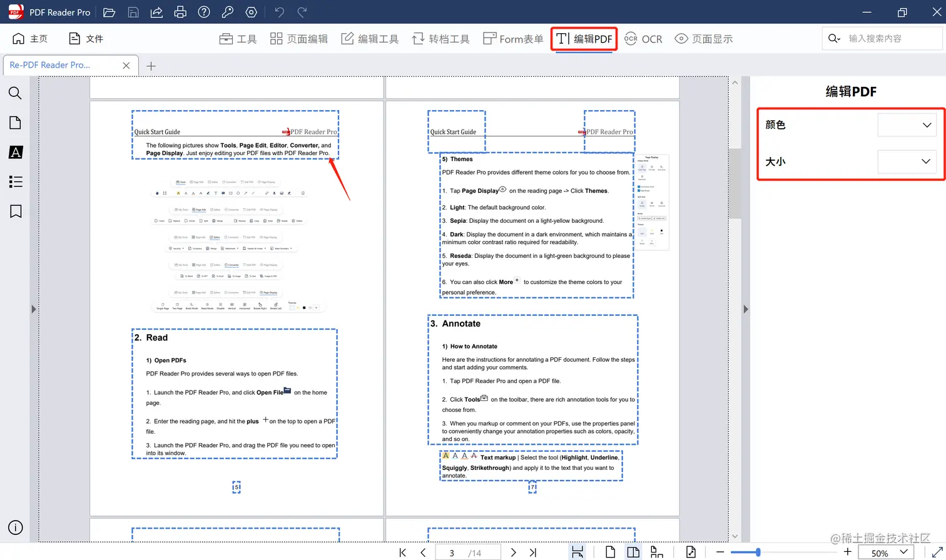This screenshot has width=946, height=560.
Task: Open a file with the folder icon
Action: coord(109,12)
